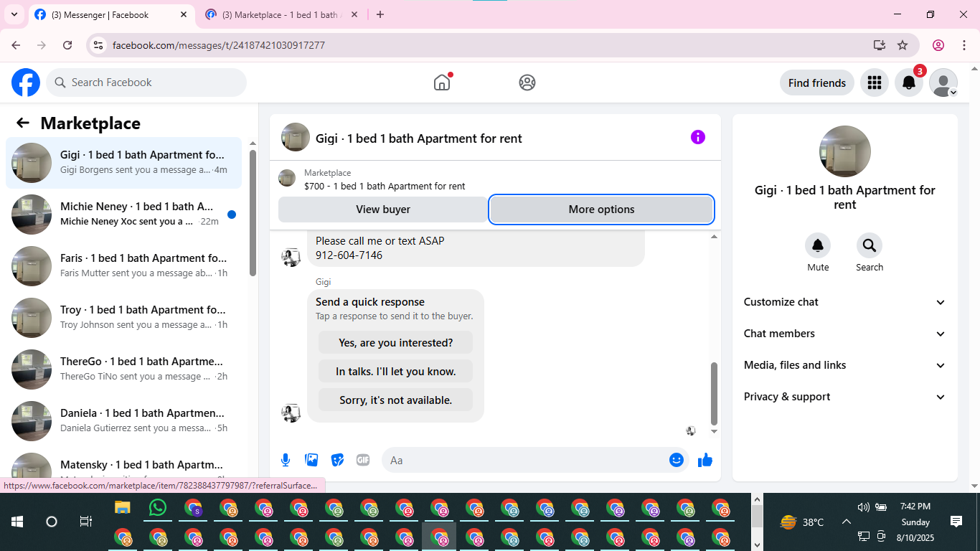Open the GIF picker icon
The width and height of the screenshot is (980, 551).
coord(363,460)
